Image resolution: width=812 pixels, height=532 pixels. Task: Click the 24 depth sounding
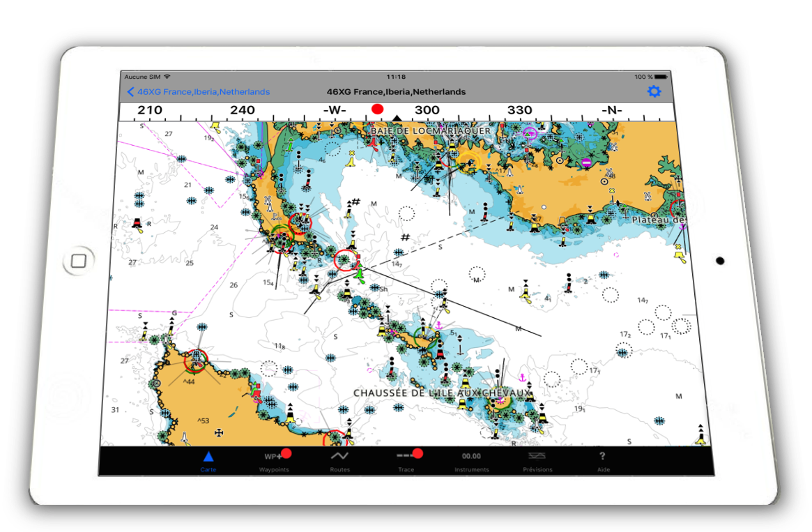pos(215,227)
